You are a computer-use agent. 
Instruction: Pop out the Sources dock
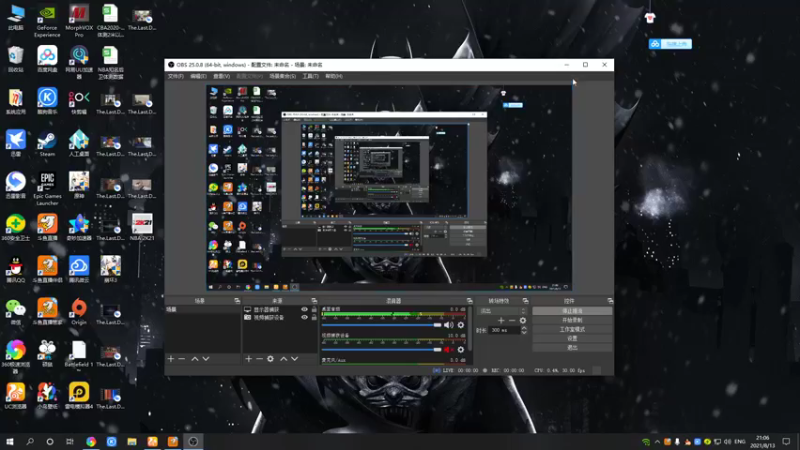coord(314,301)
